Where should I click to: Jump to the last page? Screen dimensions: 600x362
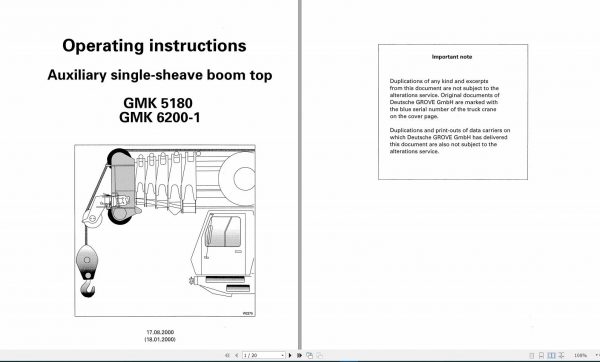[299, 355]
